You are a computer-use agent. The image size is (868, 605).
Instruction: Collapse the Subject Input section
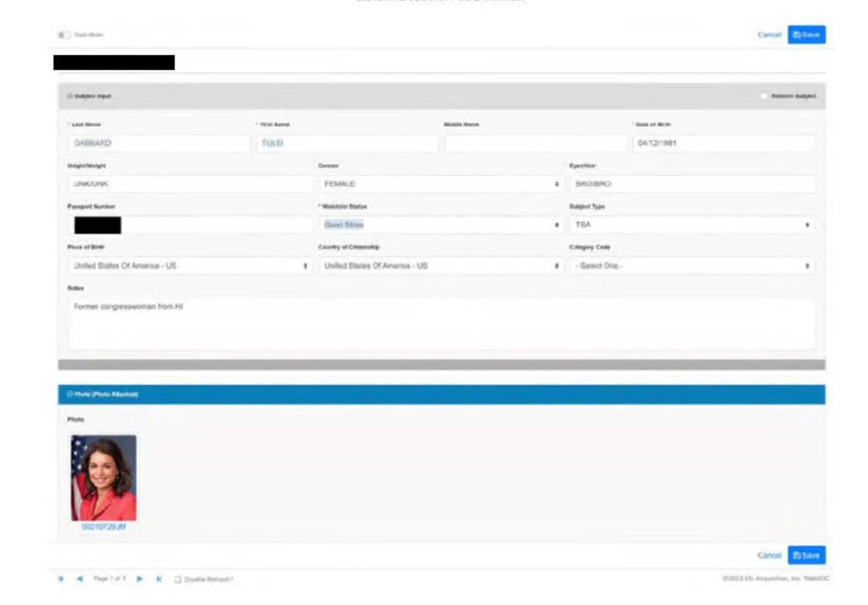click(x=69, y=96)
